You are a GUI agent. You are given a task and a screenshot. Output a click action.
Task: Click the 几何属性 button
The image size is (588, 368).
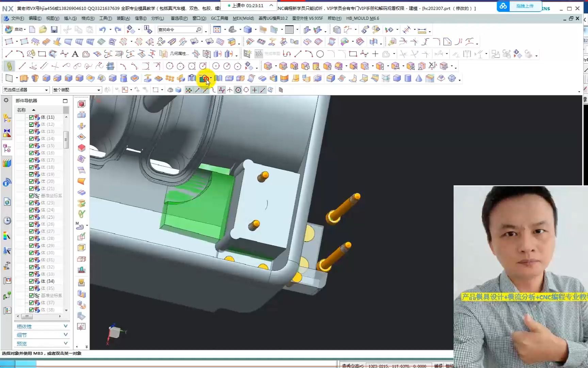coord(175,54)
